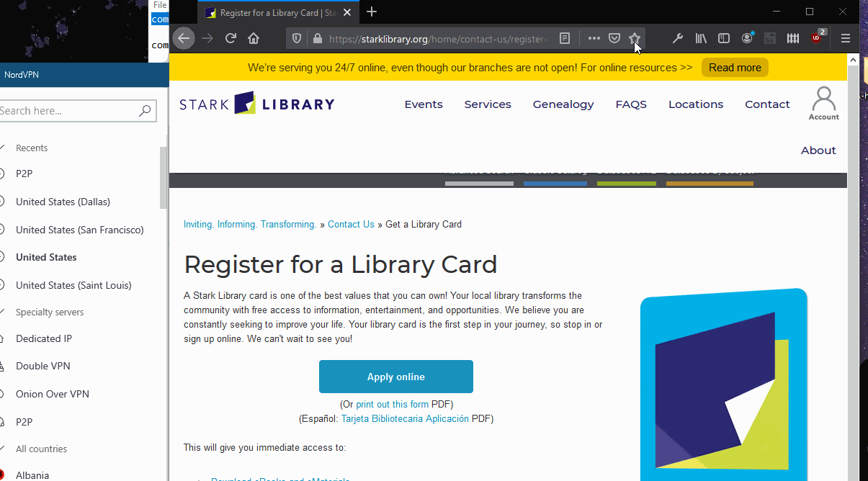The image size is (868, 481).
Task: Toggle Reader View icon in address bar
Action: [x=565, y=39]
